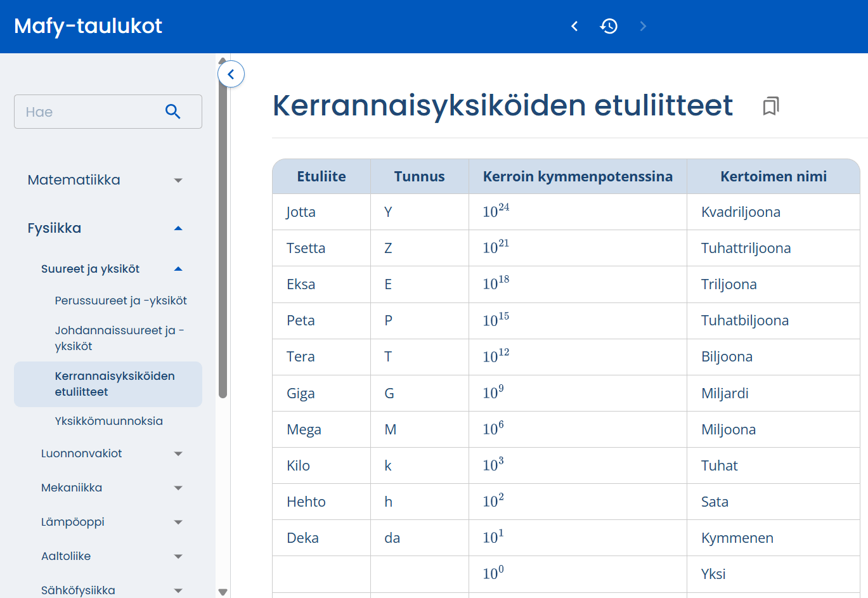868x598 pixels.
Task: Click the Tunnus column header
Action: 419,176
